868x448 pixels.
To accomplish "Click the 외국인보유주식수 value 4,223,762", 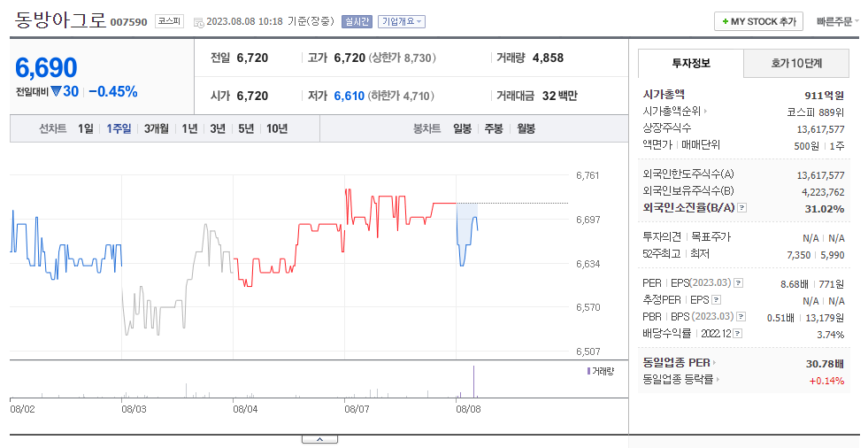I will (x=823, y=192).
